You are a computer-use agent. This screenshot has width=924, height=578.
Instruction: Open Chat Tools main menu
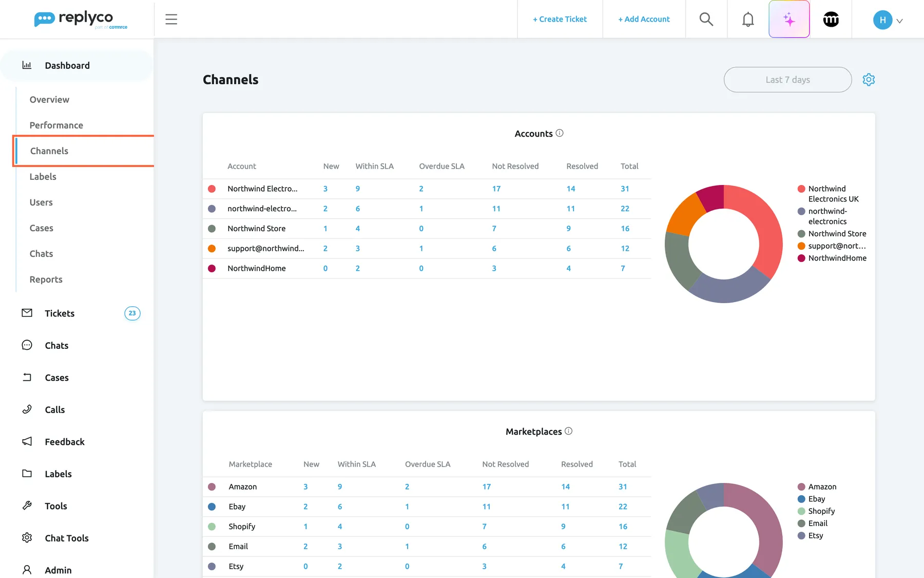coord(67,538)
